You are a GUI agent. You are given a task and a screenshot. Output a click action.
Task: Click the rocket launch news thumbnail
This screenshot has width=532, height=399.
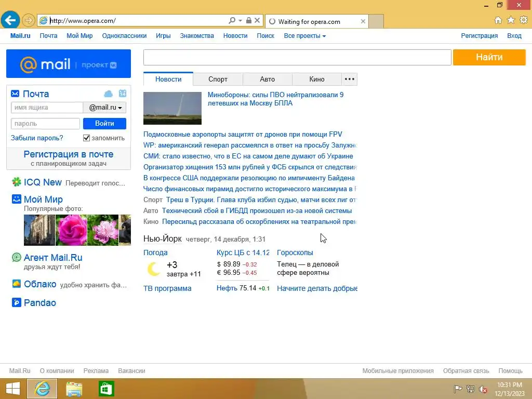(172, 108)
